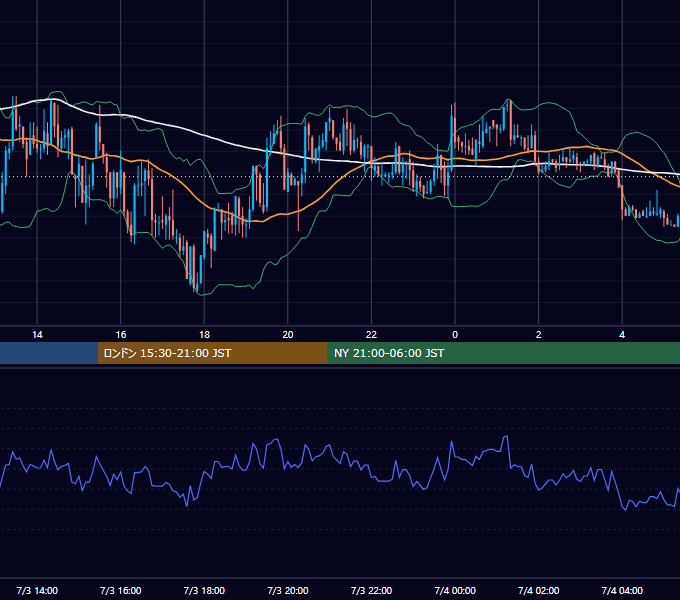Click the hour label 2 on price chart axis

[x=539, y=335]
